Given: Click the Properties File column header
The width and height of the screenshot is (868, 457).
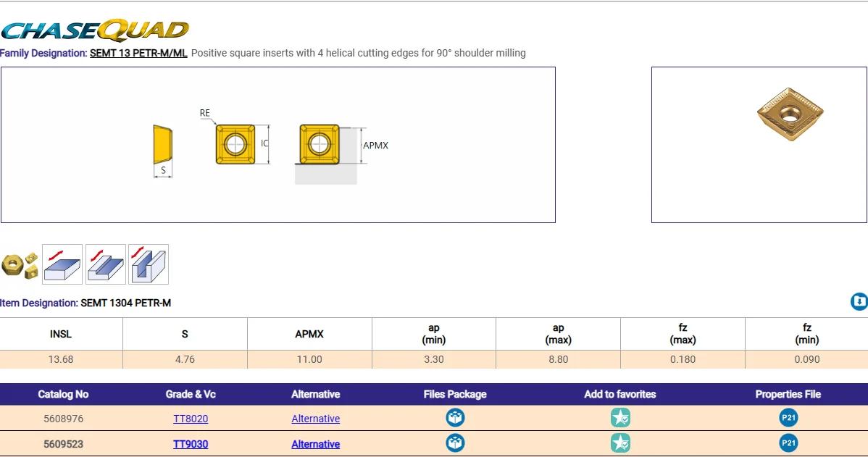Looking at the screenshot, I should click(788, 395).
